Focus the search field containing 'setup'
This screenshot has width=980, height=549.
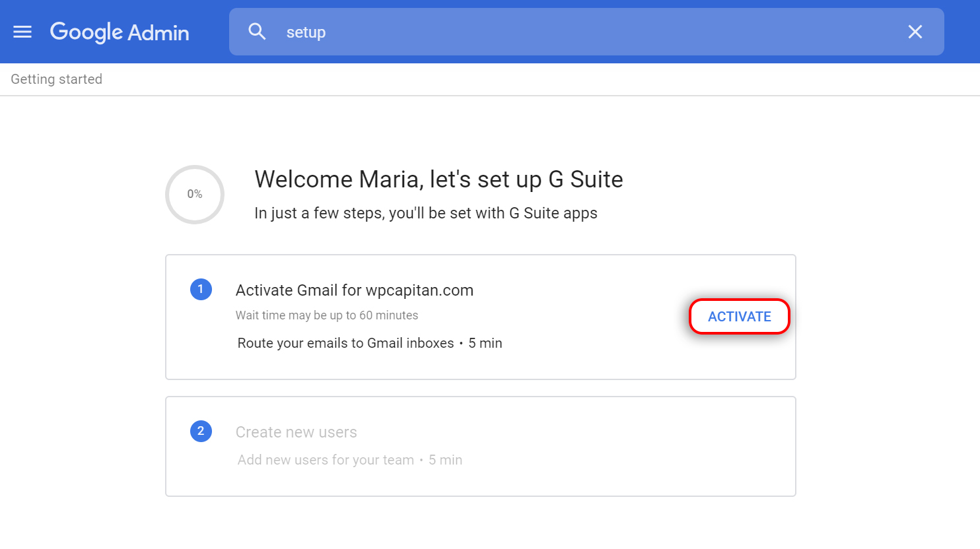coord(586,32)
